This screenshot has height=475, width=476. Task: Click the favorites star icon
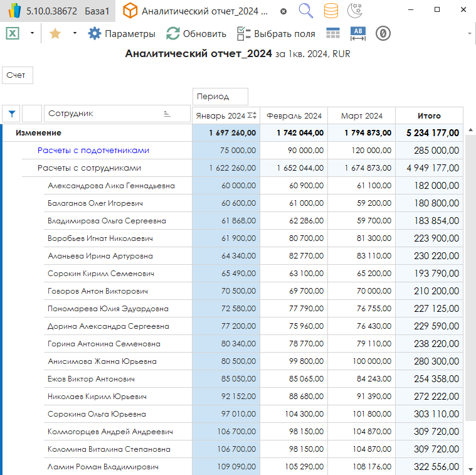click(55, 34)
